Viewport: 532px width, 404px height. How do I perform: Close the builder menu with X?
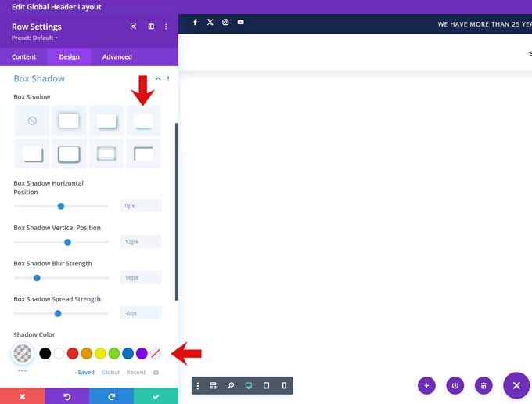pos(516,386)
